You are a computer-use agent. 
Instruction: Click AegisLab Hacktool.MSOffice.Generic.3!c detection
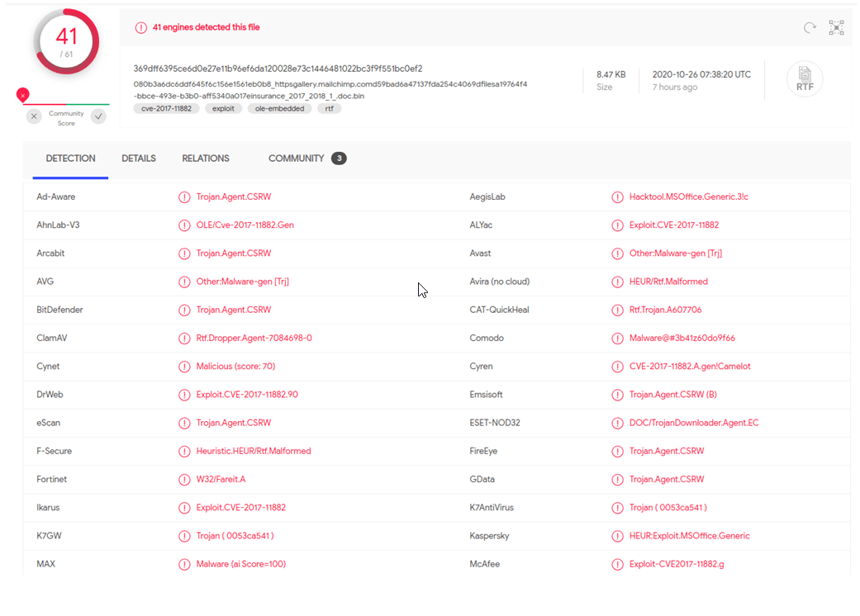pos(689,197)
